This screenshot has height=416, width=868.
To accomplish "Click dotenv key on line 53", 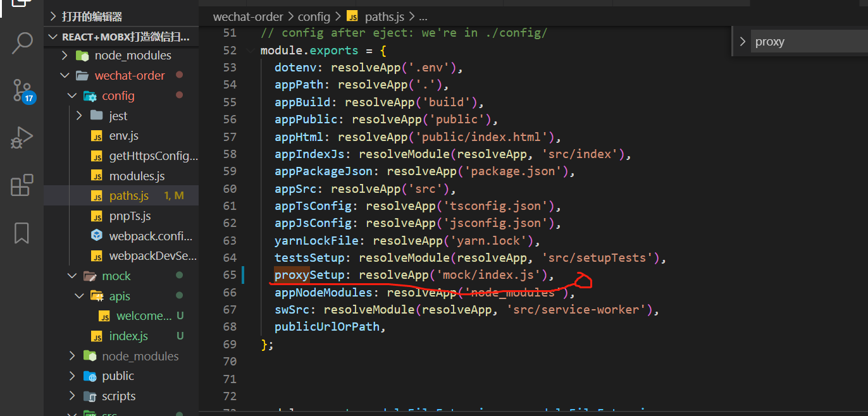I will (295, 68).
